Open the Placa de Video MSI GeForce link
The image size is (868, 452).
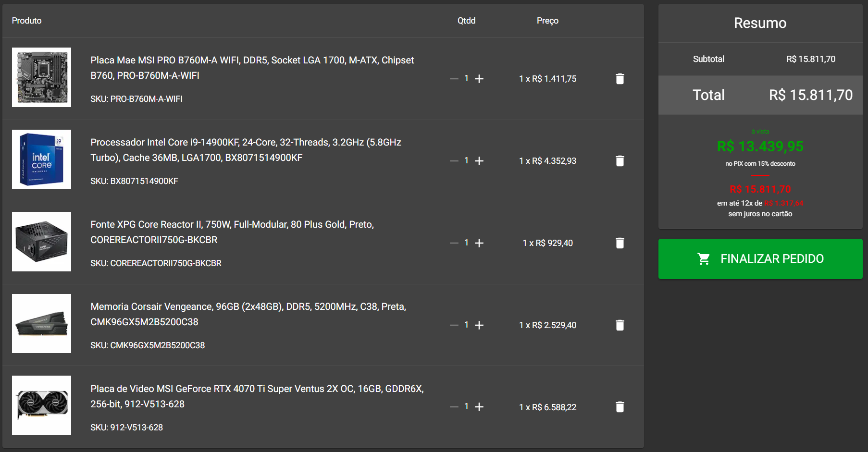[257, 396]
